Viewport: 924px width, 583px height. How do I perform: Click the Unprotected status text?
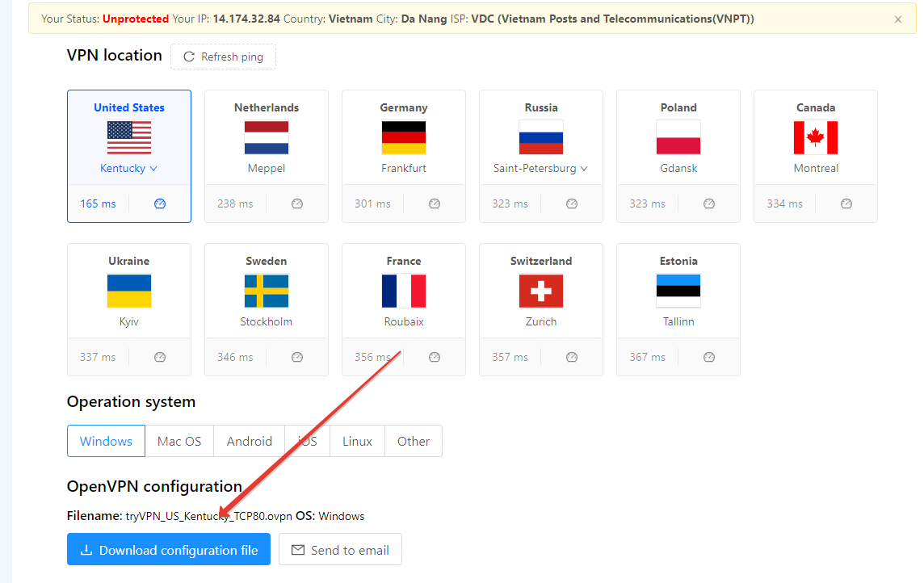tap(136, 19)
